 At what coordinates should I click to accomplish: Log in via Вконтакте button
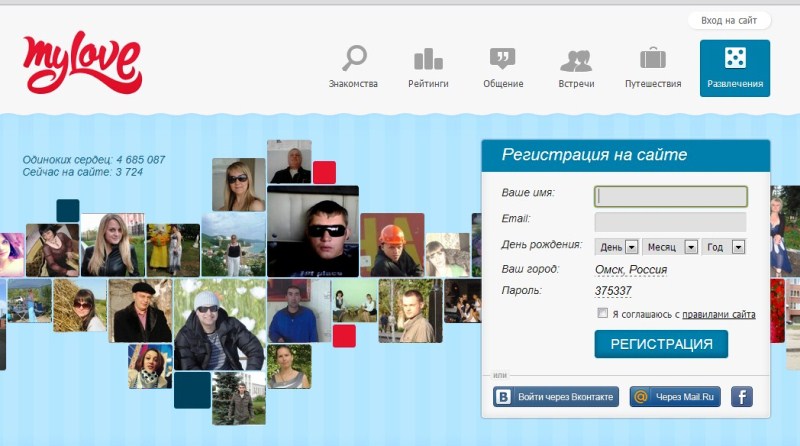(x=556, y=397)
